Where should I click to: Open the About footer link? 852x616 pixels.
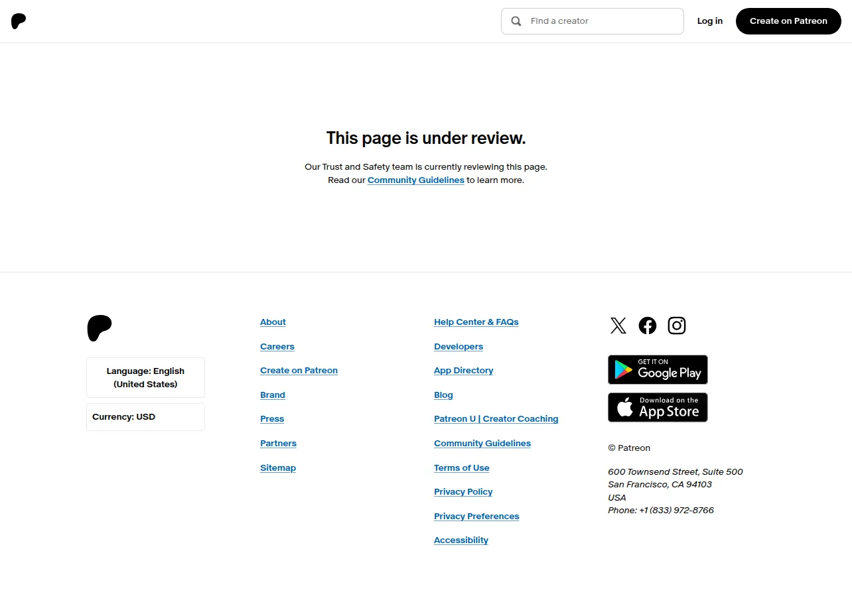[273, 322]
